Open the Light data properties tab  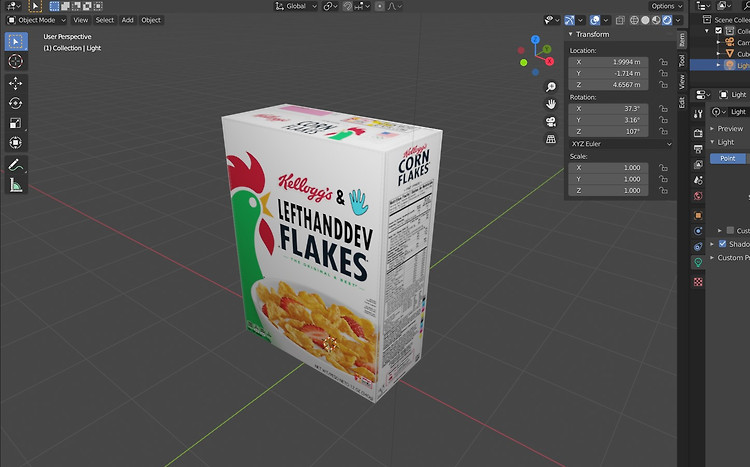[698, 262]
